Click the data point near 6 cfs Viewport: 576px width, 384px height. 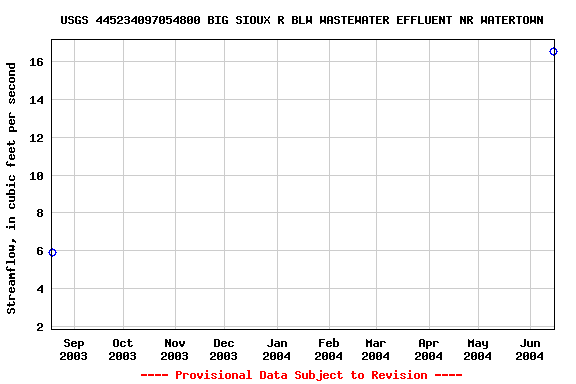click(x=53, y=252)
